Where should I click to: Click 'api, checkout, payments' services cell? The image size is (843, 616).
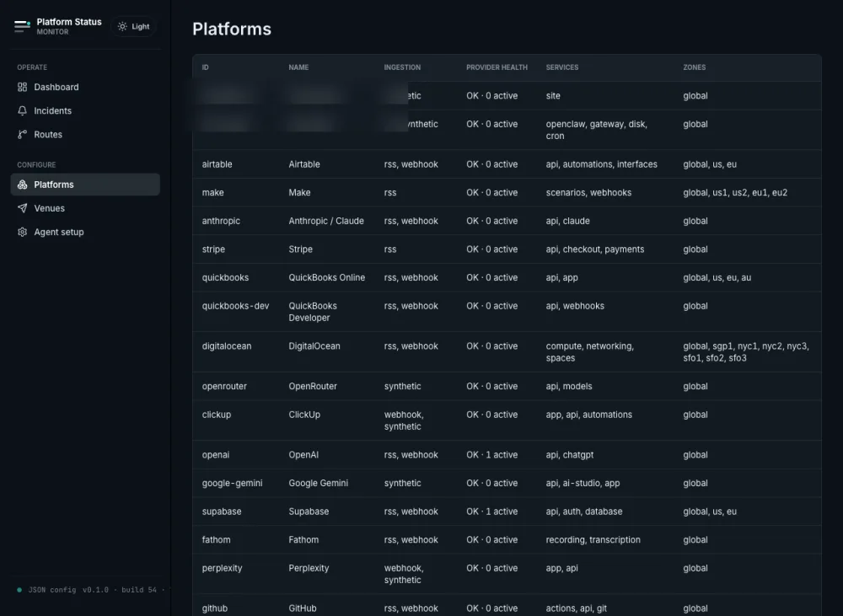[x=595, y=249]
